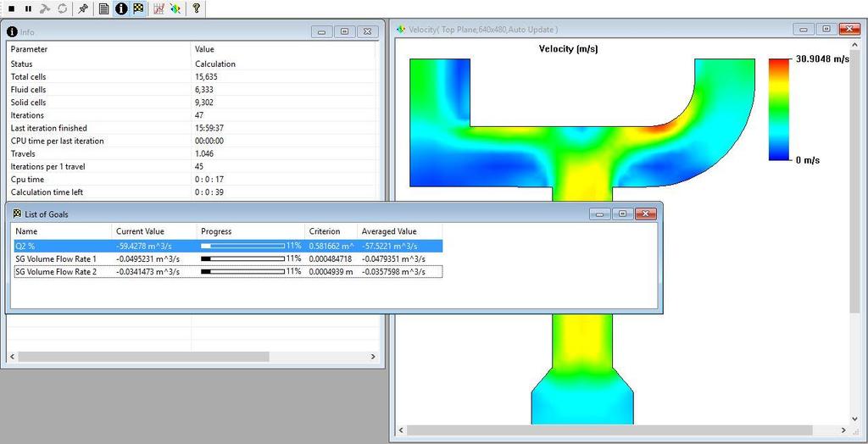Click the Velocity window title icon

pos(401,30)
